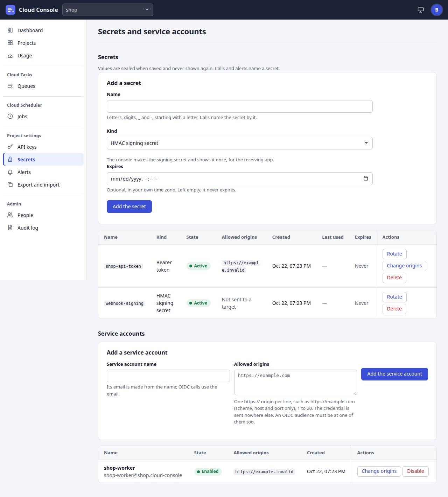The height and width of the screenshot is (497, 448).
Task: Click the Export and import copy icon
Action: click(10, 185)
